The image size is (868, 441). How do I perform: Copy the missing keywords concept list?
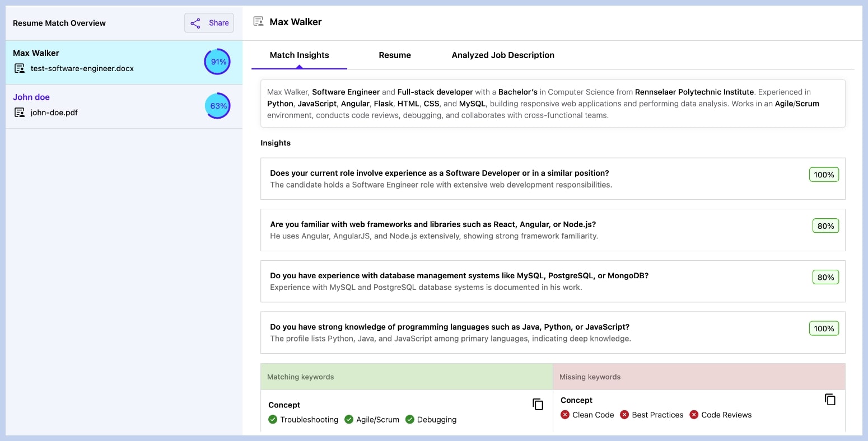[830, 400]
